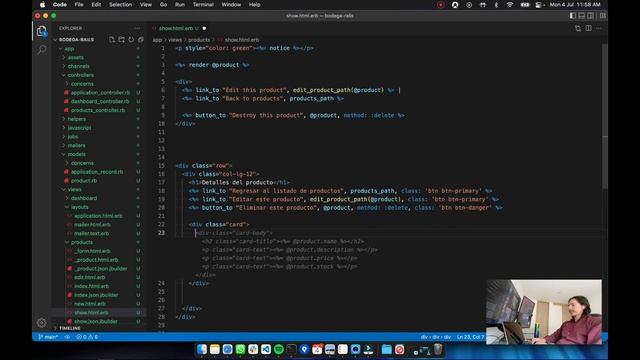Click New File icon in Explorer header

coord(112,40)
